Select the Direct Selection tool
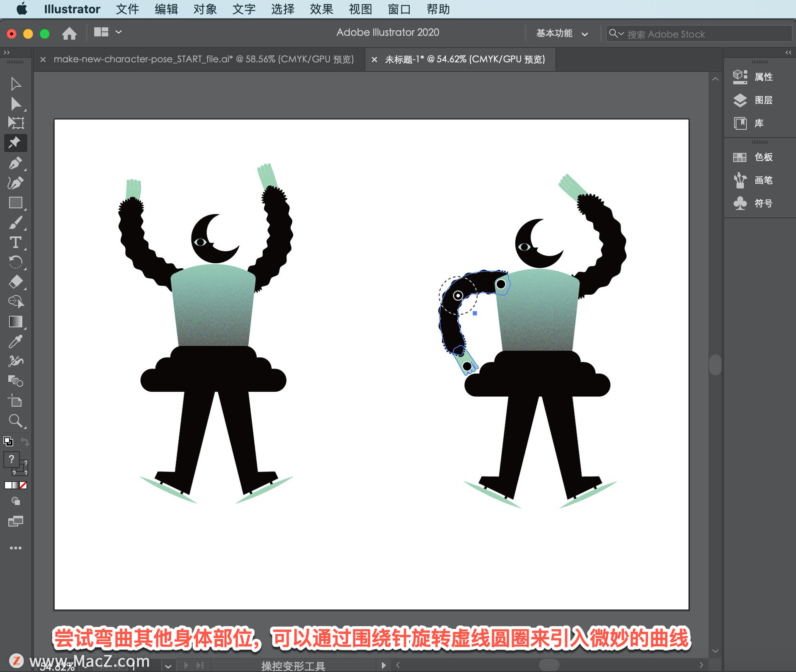Viewport: 796px width, 672px height. click(x=16, y=104)
